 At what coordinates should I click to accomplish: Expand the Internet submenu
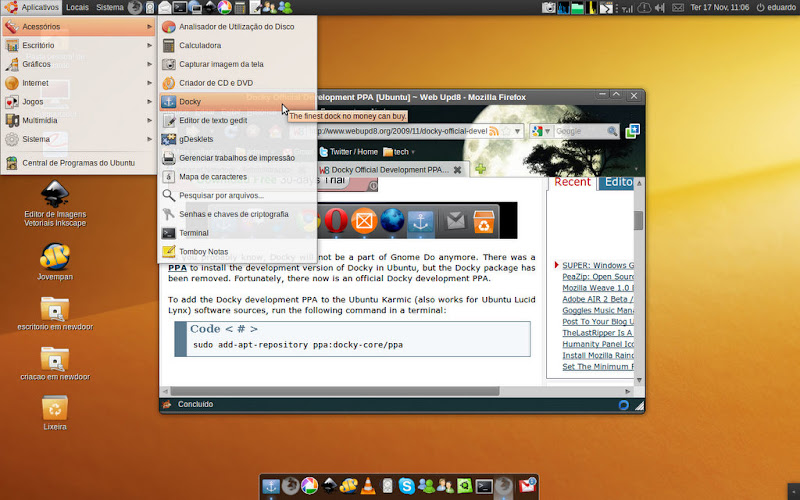tap(79, 83)
